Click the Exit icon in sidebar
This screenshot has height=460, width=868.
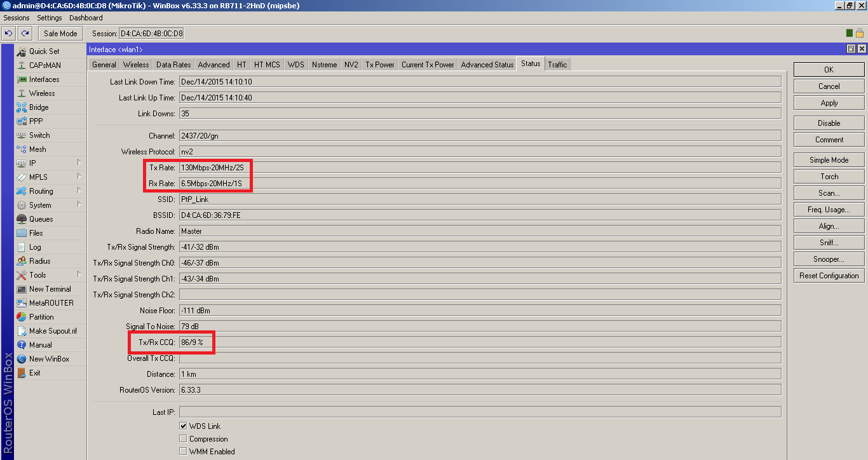(22, 373)
